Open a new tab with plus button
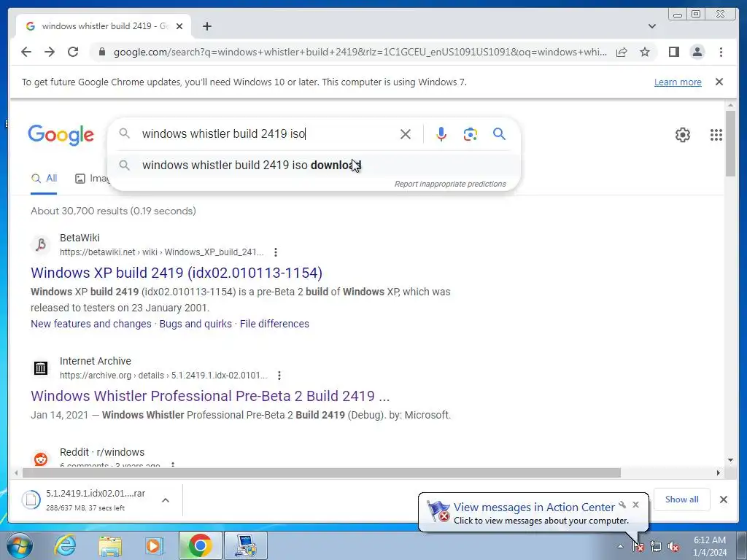The image size is (747, 560). (x=206, y=26)
